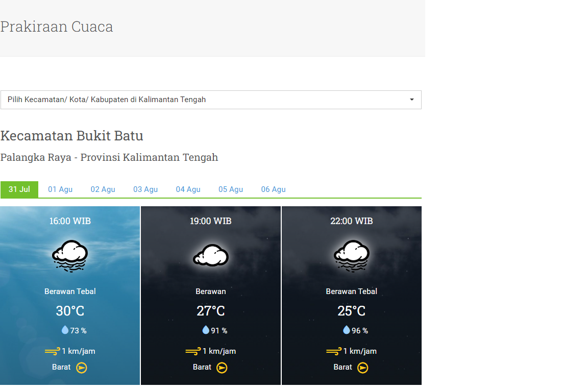Select the 31 Jul tab
This screenshot has height=389, width=588.
19,189
